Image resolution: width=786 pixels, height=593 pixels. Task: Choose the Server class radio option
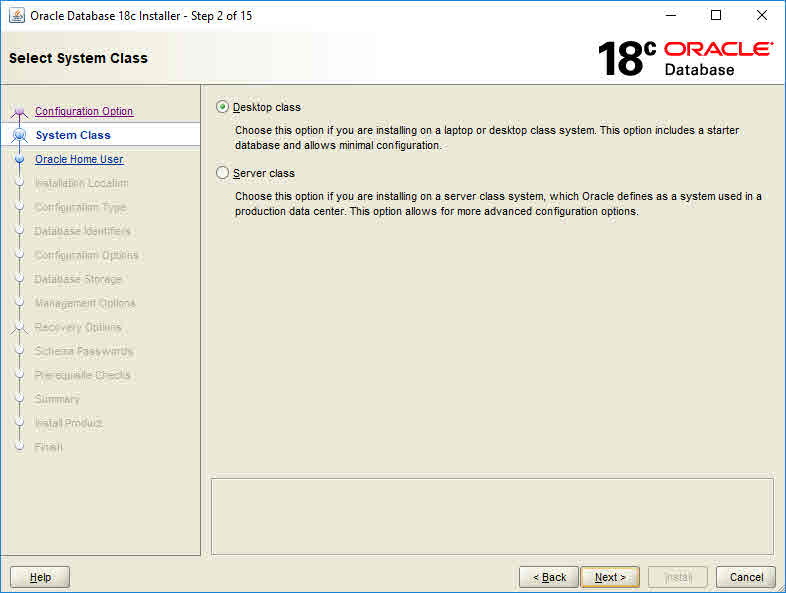click(x=222, y=173)
